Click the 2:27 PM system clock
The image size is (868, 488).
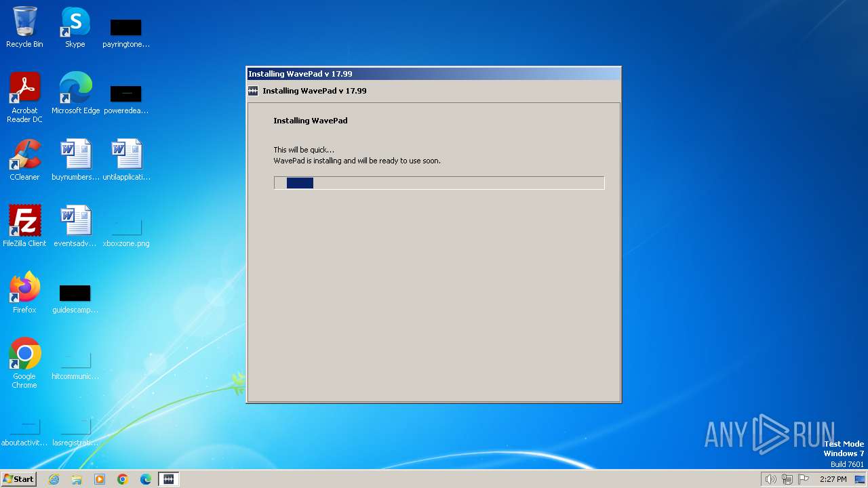pyautogui.click(x=833, y=479)
